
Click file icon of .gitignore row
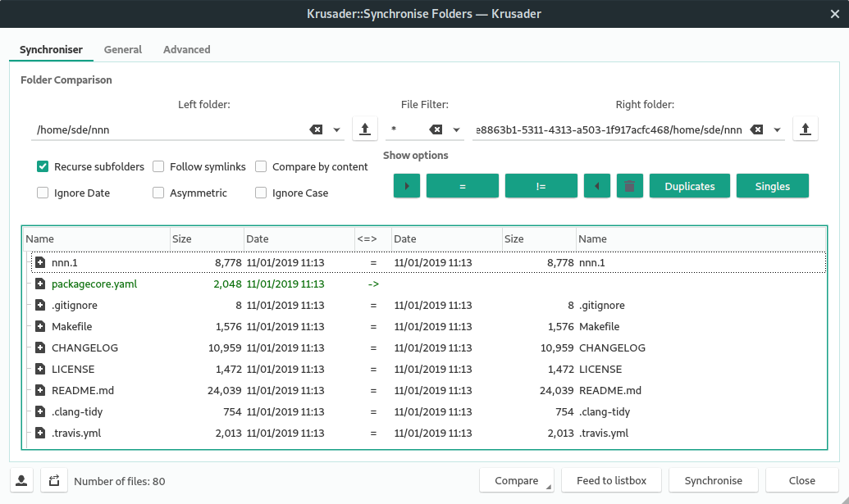click(x=40, y=305)
